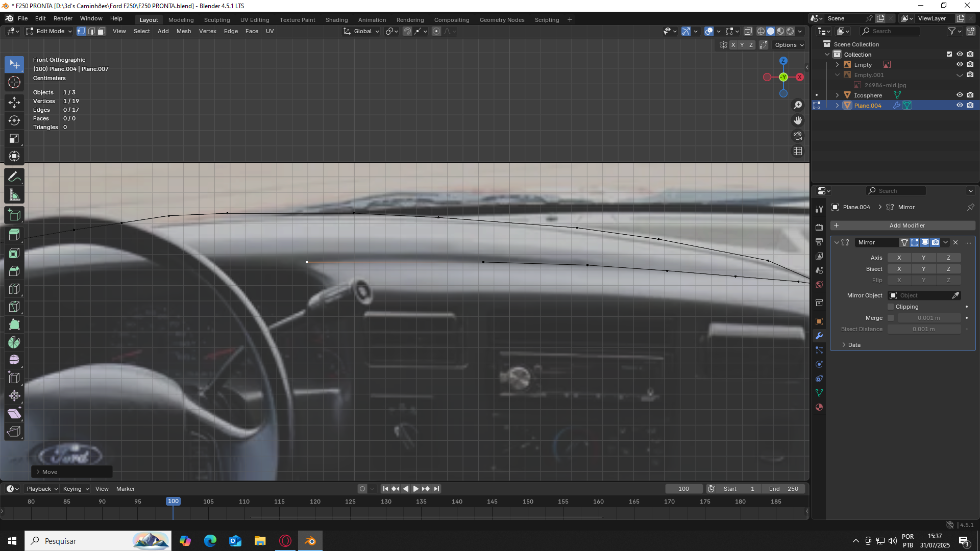The width and height of the screenshot is (980, 551).
Task: Open the Mesh menu
Action: pyautogui.click(x=184, y=31)
